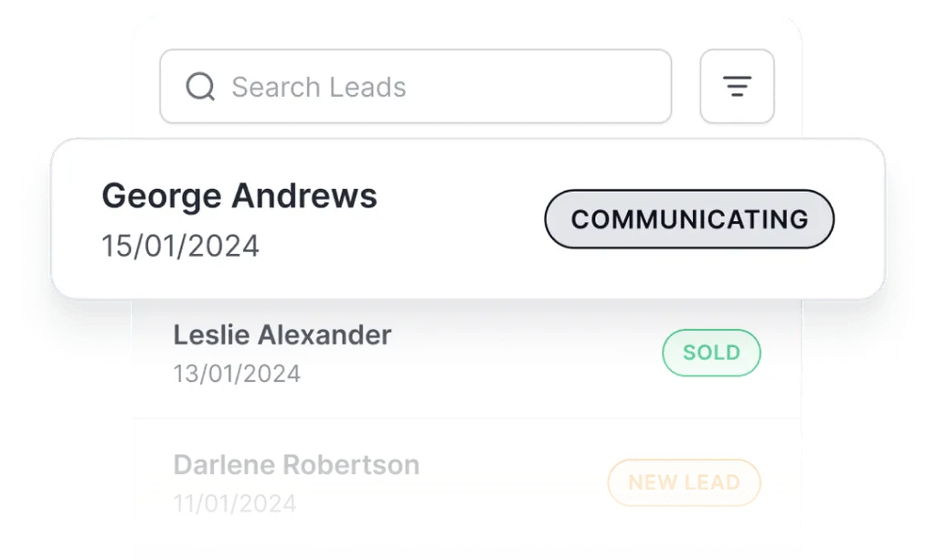Click the partially visible row below Darlene Robertson

466,554
